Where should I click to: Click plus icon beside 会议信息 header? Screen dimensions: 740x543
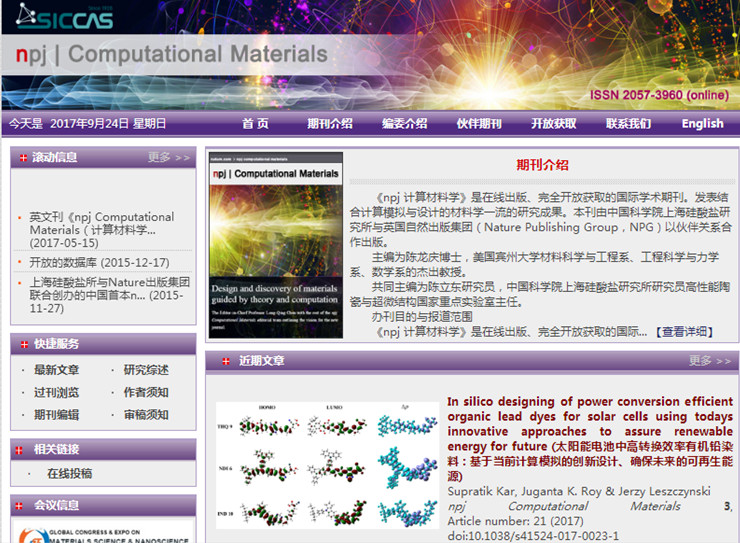point(23,505)
